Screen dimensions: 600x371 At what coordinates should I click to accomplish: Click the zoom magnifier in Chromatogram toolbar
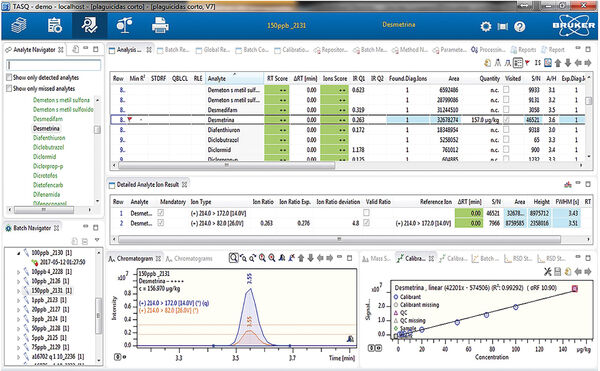[233, 258]
